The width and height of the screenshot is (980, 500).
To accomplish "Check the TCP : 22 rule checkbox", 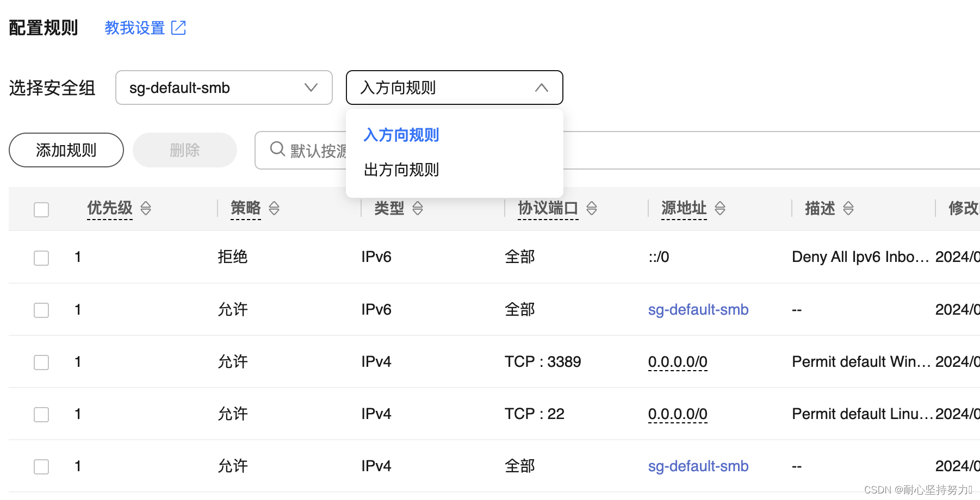I will 41,414.
